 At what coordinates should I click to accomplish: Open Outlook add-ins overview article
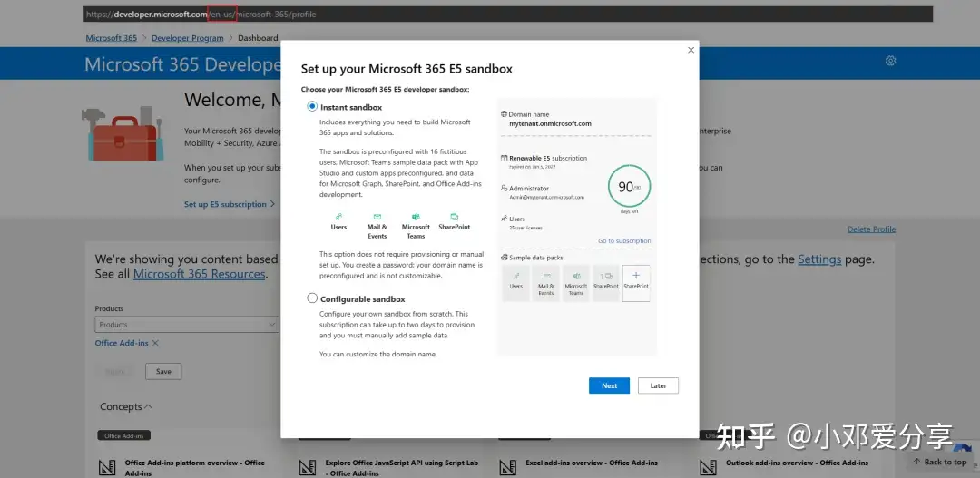[x=797, y=463]
